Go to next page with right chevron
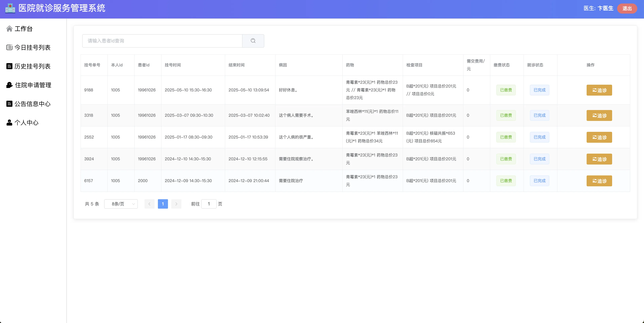The width and height of the screenshot is (644, 323). click(176, 204)
